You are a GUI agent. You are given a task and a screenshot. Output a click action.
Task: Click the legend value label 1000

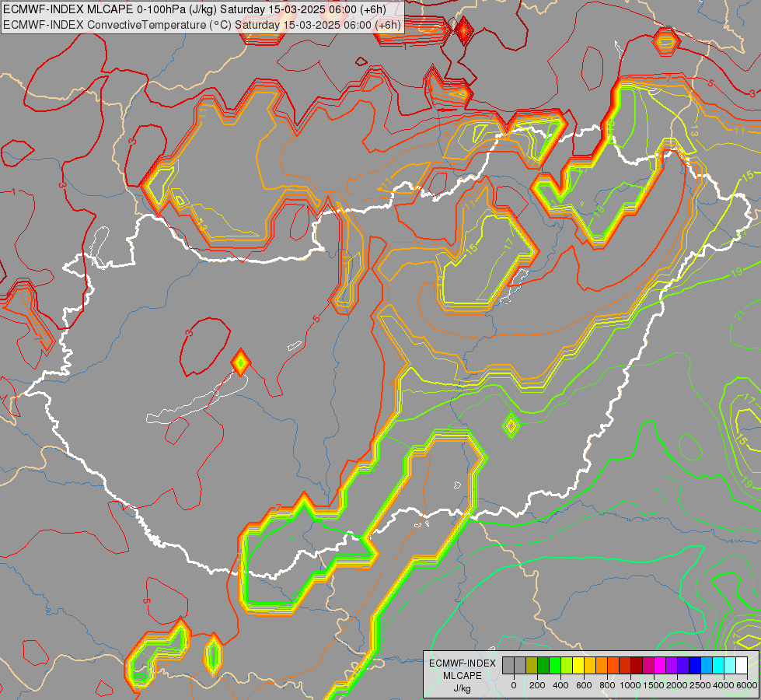630,685
